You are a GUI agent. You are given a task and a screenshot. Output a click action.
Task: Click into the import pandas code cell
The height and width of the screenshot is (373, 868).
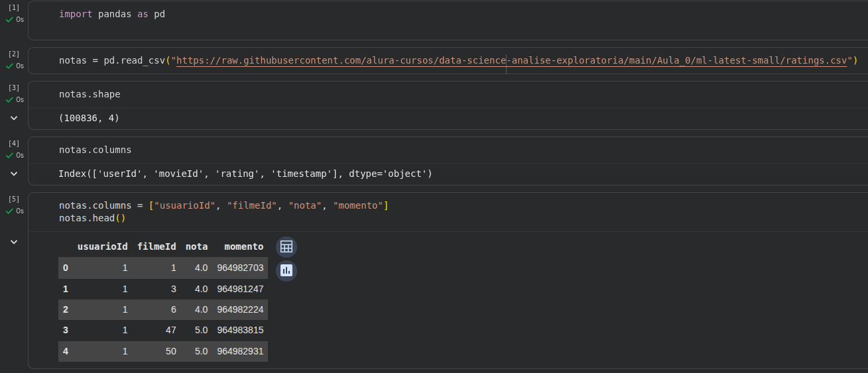111,14
